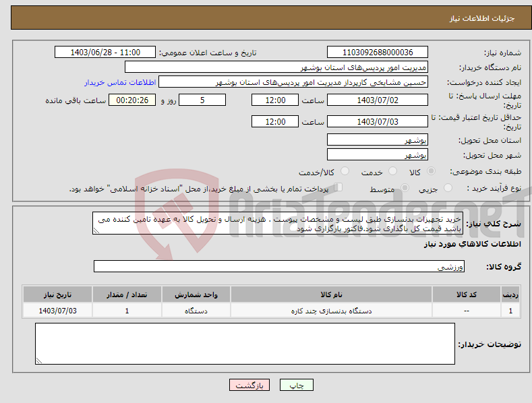Click the ردیف column header
Screen dimensions: 532x403
[510, 294]
